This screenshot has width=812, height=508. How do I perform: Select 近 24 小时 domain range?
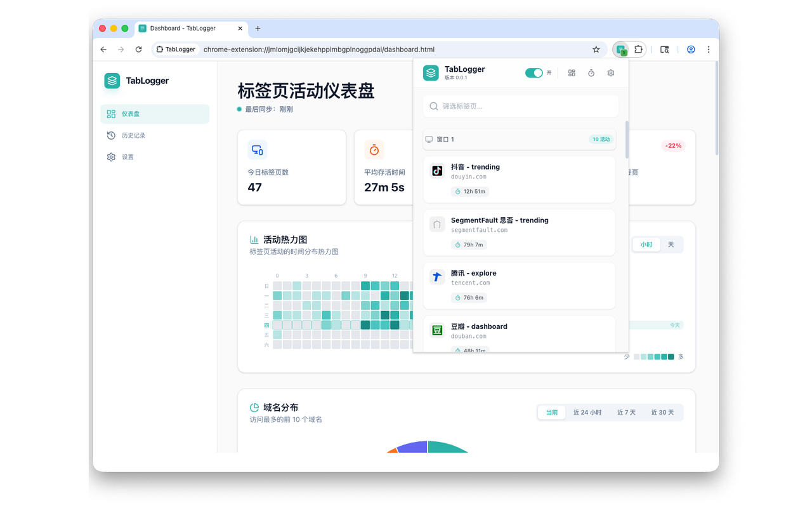pos(587,412)
